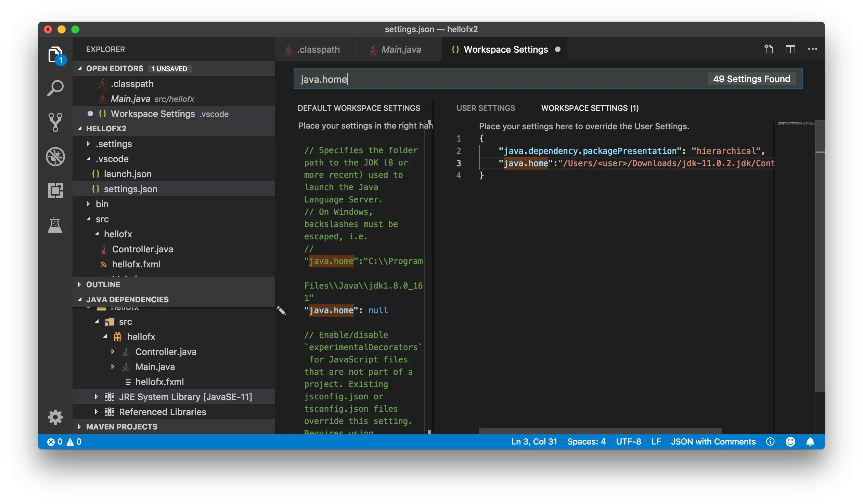The height and width of the screenshot is (504, 863).
Task: Switch to USER SETTINGS tab
Action: click(x=485, y=108)
